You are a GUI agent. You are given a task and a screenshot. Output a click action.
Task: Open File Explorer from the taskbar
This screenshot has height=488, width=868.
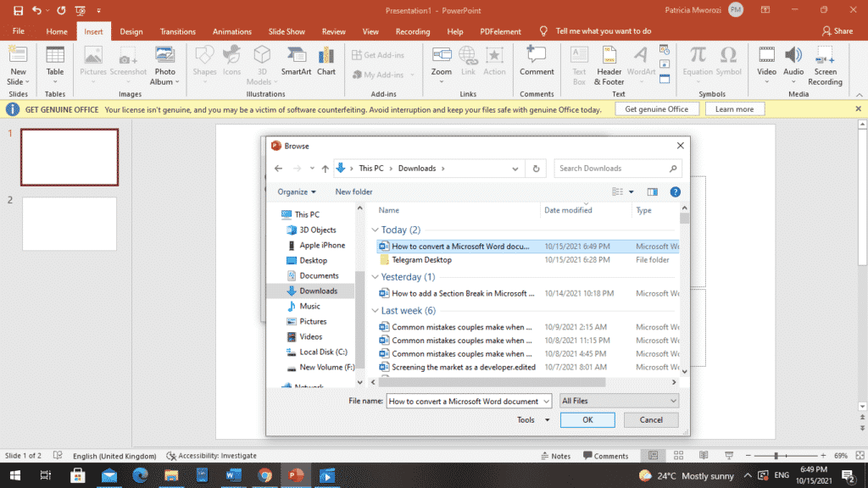pos(171,475)
